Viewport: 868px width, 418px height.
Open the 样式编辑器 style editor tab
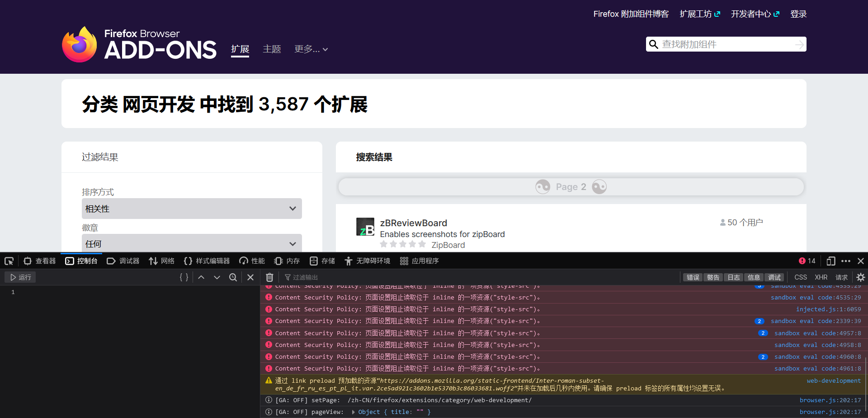pos(207,261)
